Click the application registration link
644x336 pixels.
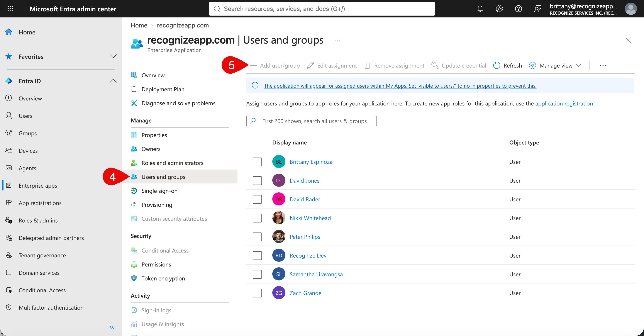pos(564,104)
